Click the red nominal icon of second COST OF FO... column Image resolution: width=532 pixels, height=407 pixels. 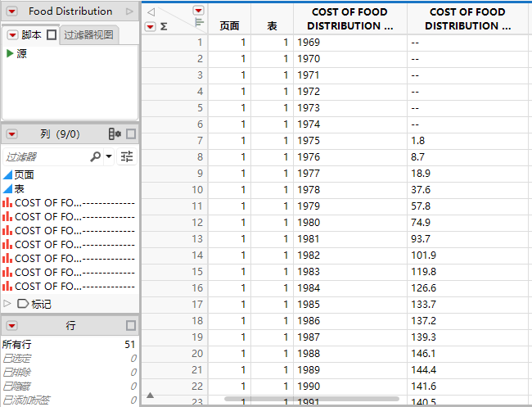[7, 216]
